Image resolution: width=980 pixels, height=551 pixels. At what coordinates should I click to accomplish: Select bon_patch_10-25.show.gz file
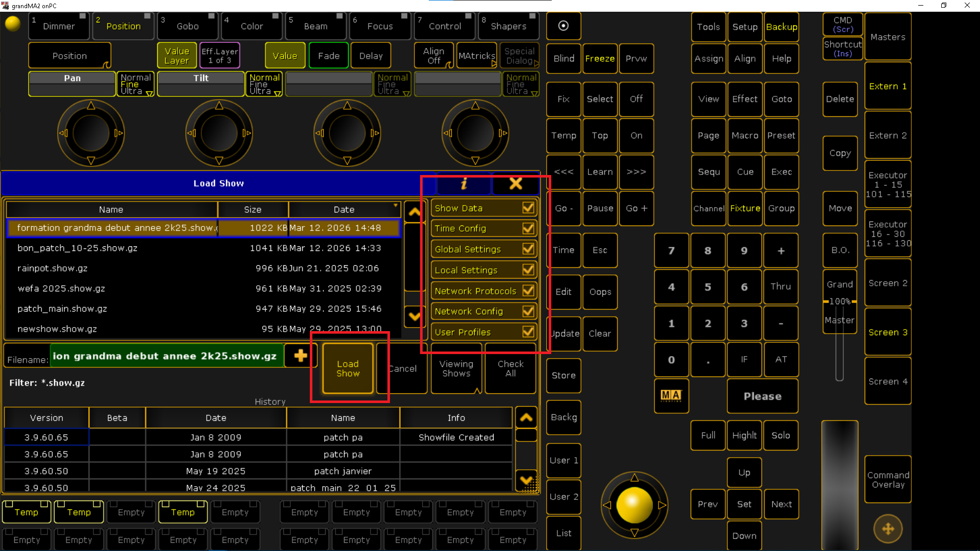pos(203,248)
